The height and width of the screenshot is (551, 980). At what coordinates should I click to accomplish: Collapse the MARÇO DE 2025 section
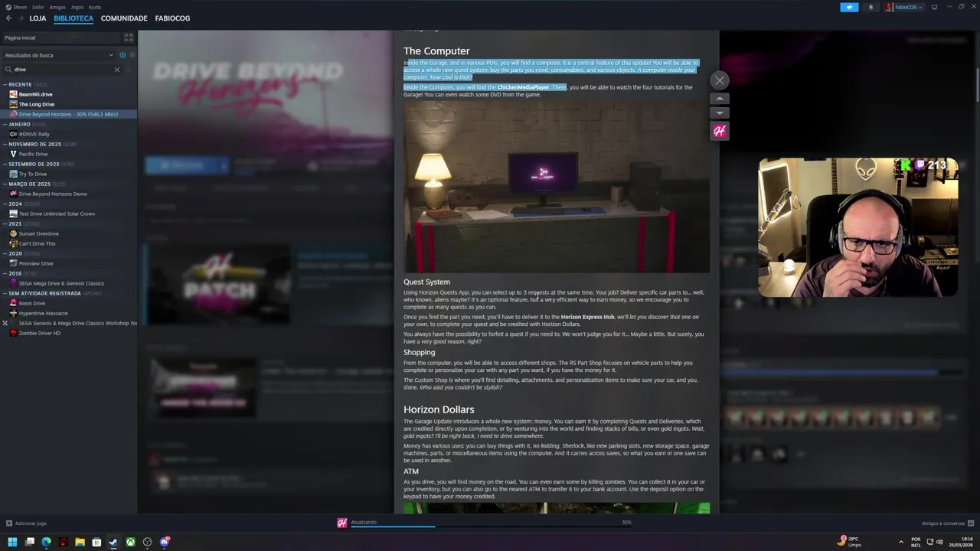pos(6,184)
